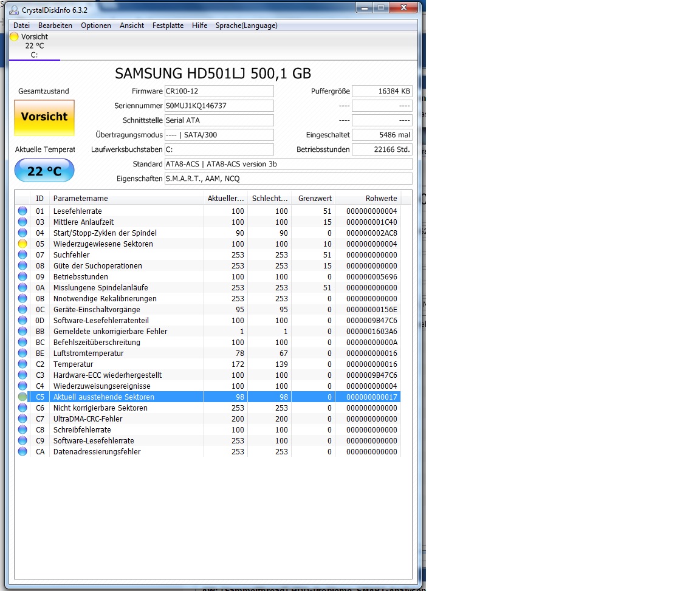Image resolution: width=700 pixels, height=591 pixels.
Task: Click the status icon for Suchfehler row
Action: pyautogui.click(x=22, y=255)
